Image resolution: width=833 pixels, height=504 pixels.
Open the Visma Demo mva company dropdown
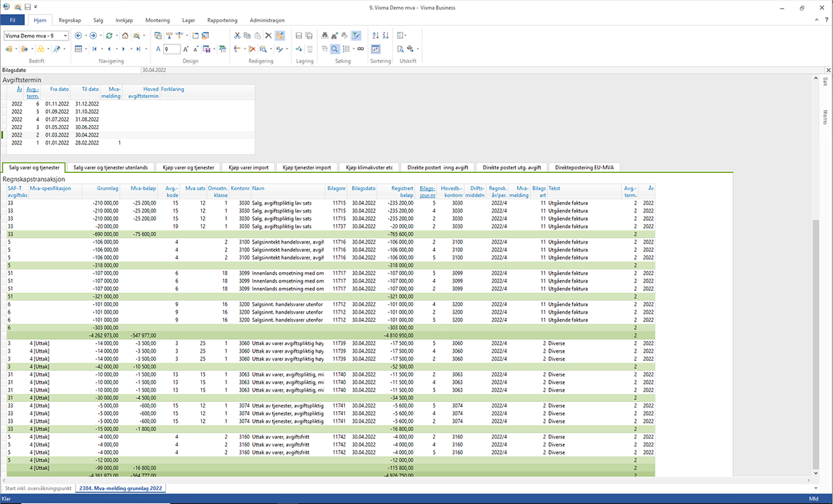(65, 35)
